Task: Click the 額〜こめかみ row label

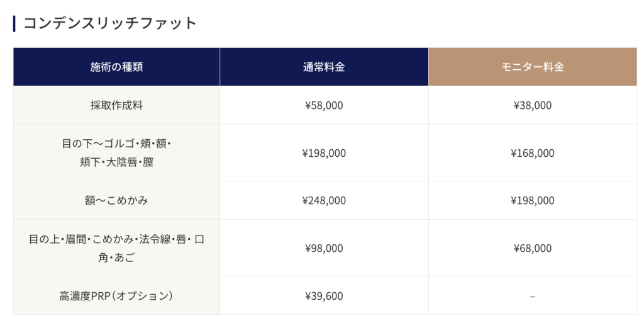Action: [116, 200]
